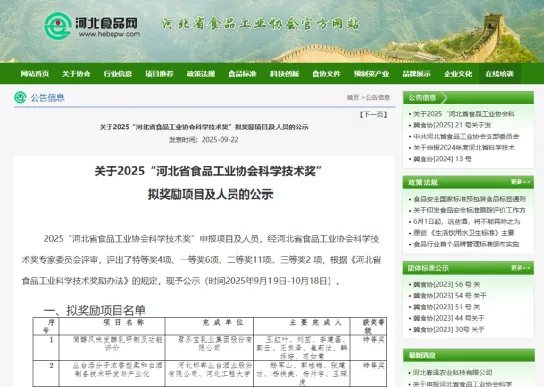Open the link starting with 6月1日起

click(x=467, y=221)
